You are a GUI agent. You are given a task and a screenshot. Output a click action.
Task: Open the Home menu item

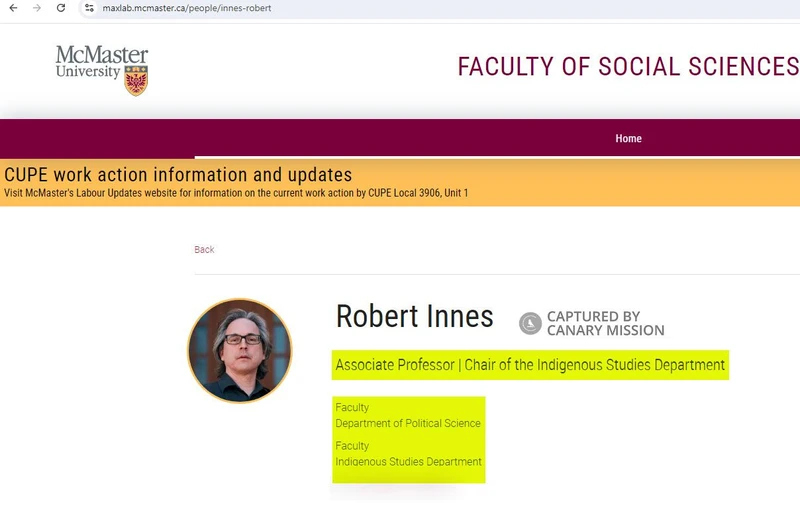(x=628, y=138)
